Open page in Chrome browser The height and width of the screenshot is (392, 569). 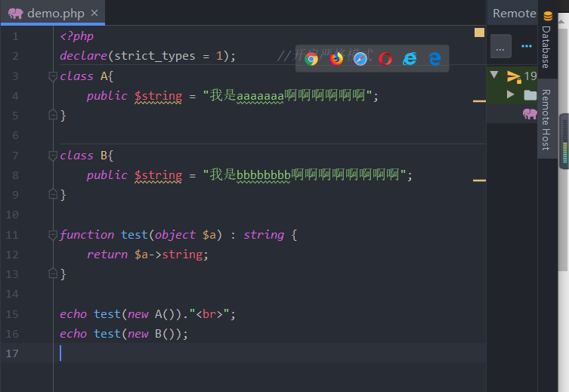(x=311, y=59)
